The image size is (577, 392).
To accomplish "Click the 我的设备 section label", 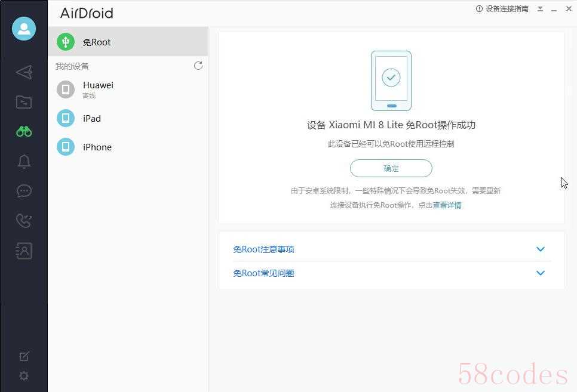I will pyautogui.click(x=72, y=66).
